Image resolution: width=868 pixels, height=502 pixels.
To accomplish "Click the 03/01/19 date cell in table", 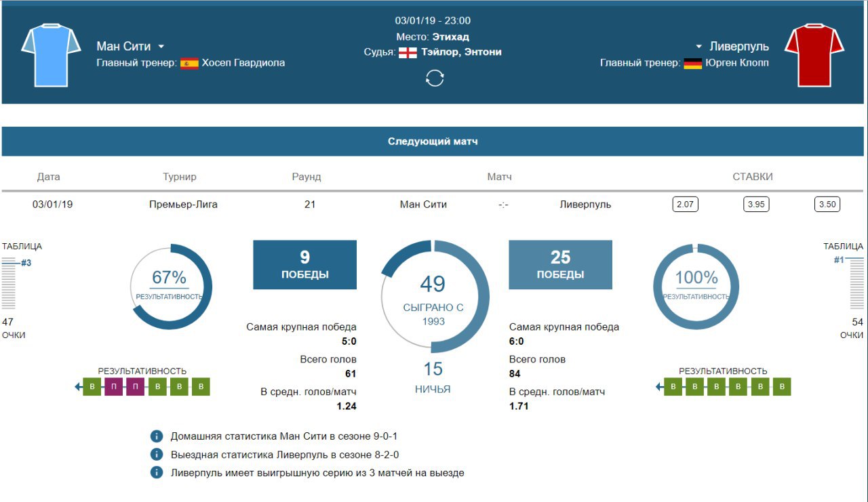I will click(x=52, y=204).
